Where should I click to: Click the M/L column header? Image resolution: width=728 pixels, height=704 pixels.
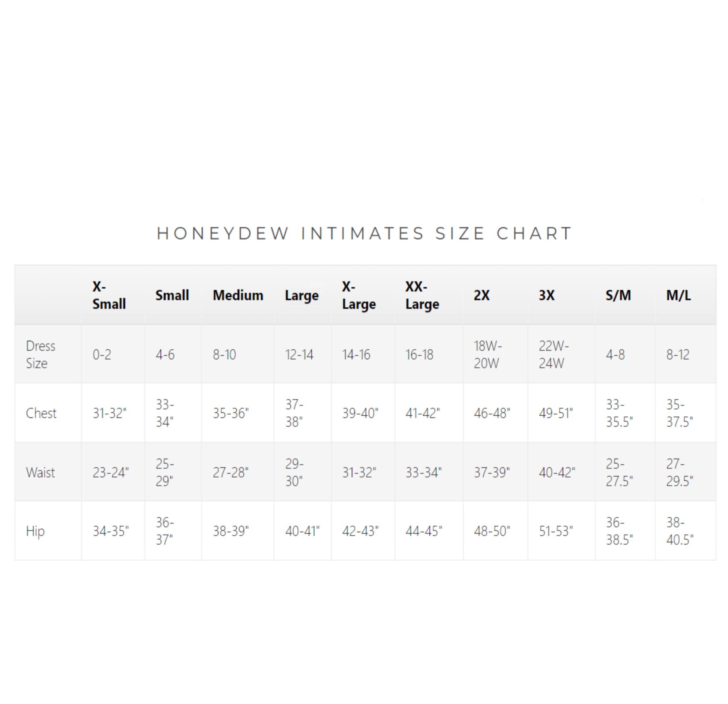(x=678, y=295)
